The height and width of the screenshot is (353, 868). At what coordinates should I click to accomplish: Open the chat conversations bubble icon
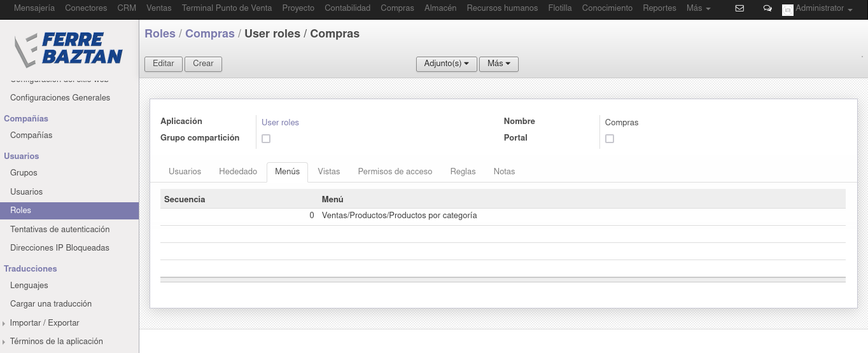coord(767,9)
